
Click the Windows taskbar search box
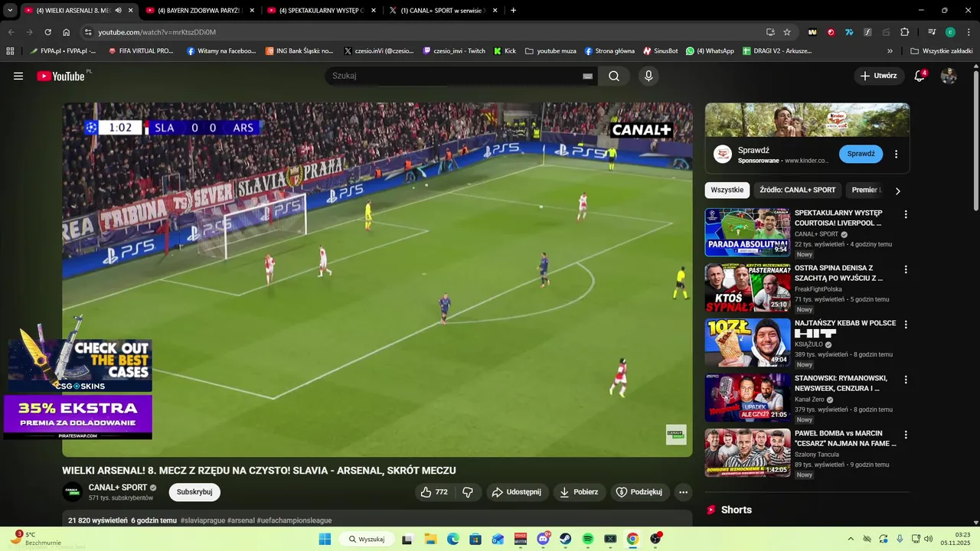(x=366, y=539)
